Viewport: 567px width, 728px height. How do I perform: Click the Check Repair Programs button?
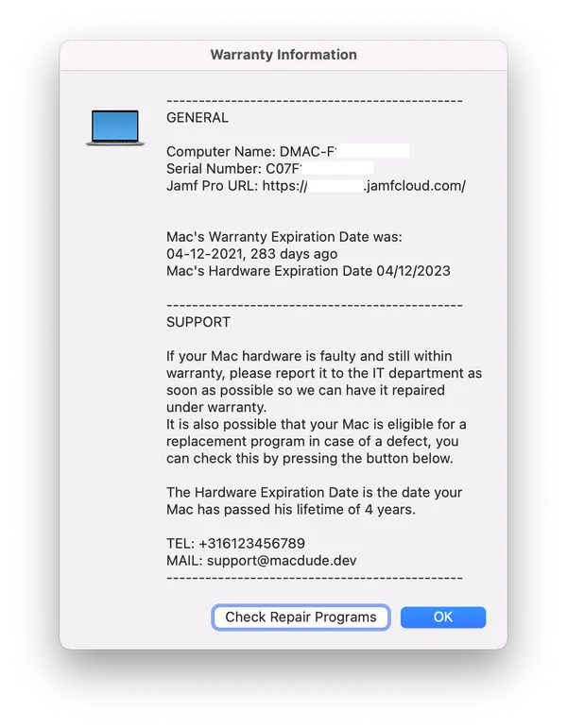(301, 617)
